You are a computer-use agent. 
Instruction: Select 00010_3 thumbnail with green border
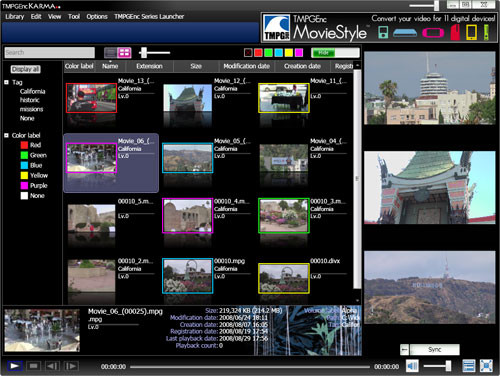coord(284,216)
